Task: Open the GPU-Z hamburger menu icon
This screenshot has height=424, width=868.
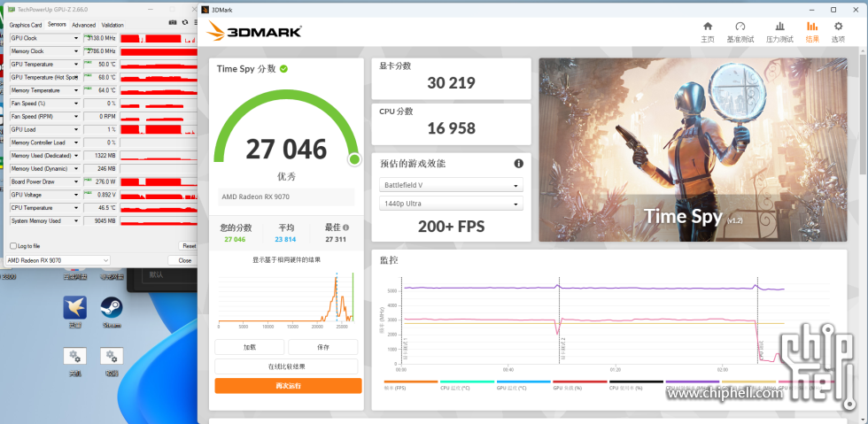Action: (196, 23)
